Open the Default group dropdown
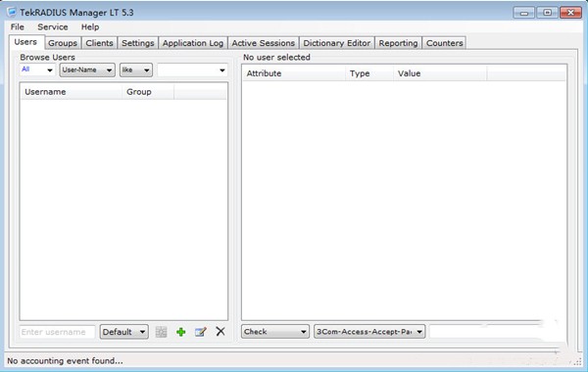This screenshot has height=372, width=588. [x=124, y=332]
